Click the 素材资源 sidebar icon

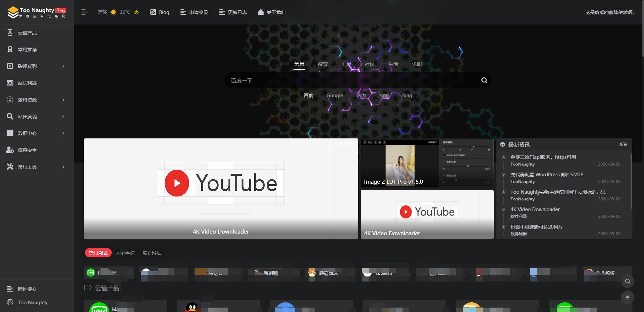point(10,100)
